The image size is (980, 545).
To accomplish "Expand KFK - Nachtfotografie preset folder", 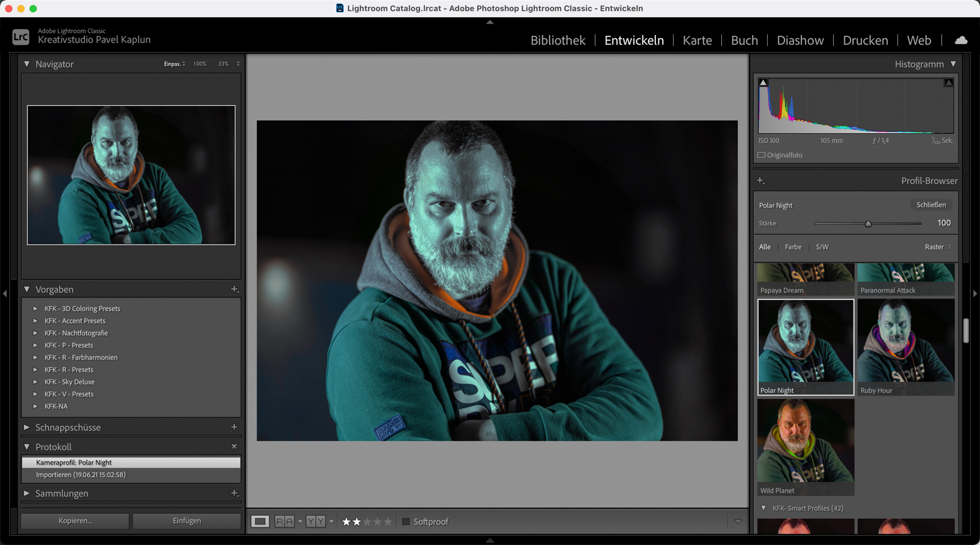I will [x=35, y=333].
